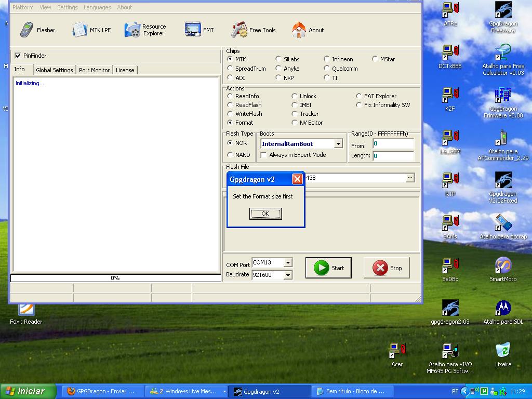Toggle the PinFinder checkbox
The image size is (532, 399).
tap(18, 56)
